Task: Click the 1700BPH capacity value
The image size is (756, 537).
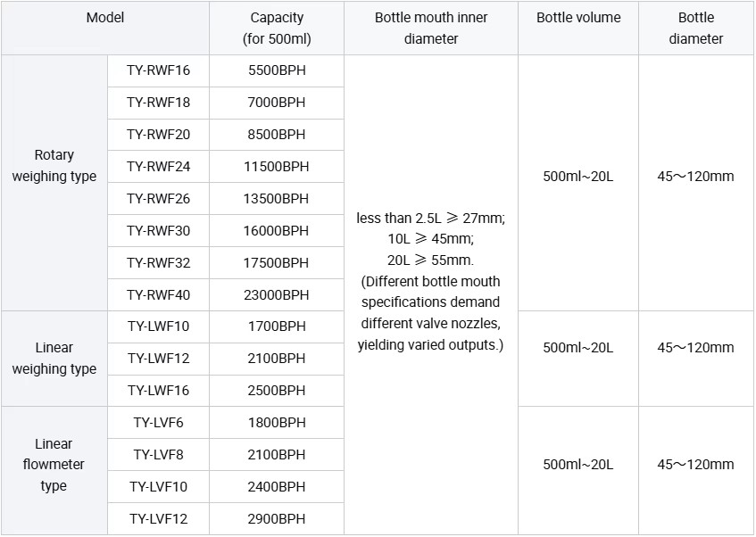Action: point(277,326)
